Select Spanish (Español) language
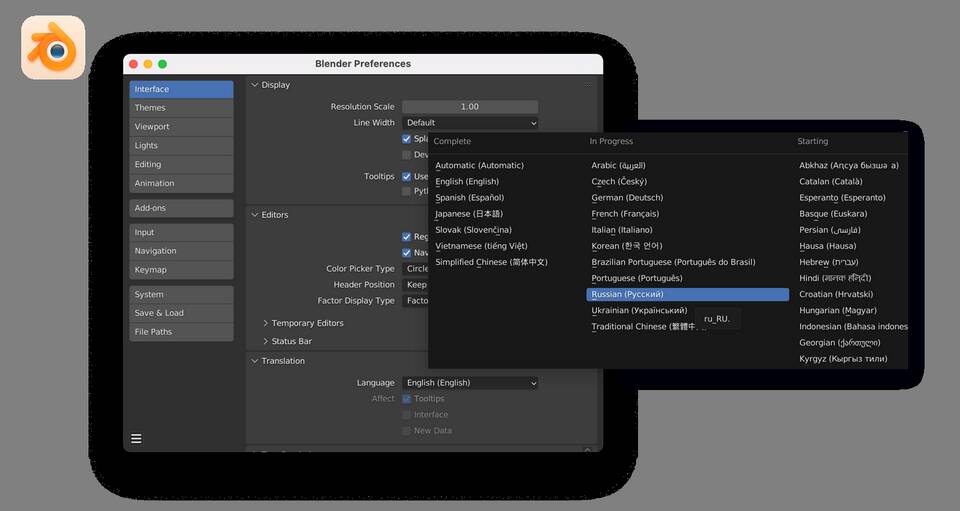The width and height of the screenshot is (960, 511). click(x=470, y=198)
